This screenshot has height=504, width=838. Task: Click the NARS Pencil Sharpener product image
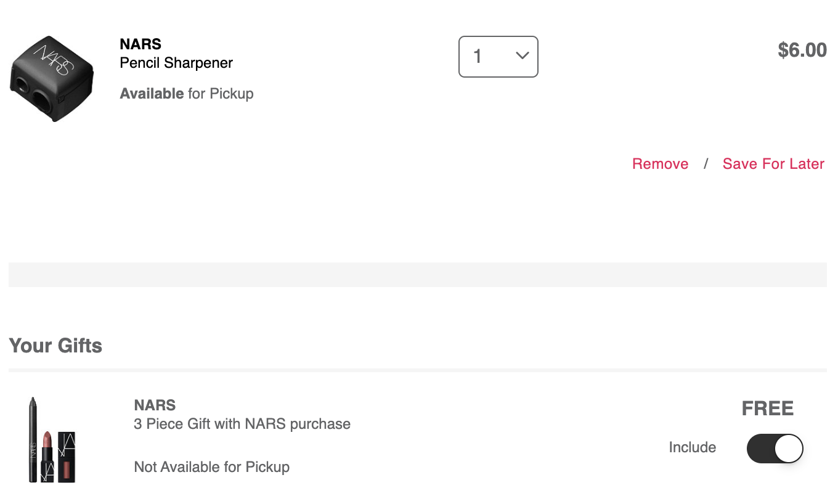52,79
